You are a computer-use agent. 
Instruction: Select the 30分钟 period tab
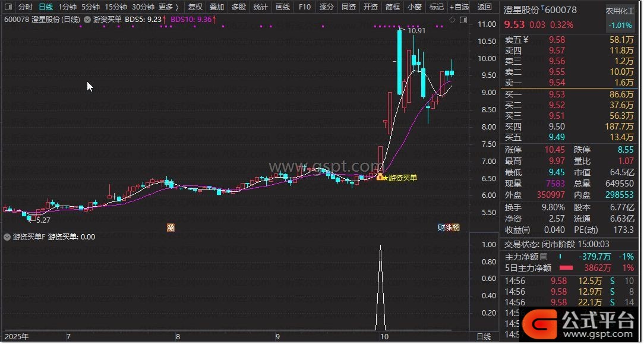tap(143, 7)
